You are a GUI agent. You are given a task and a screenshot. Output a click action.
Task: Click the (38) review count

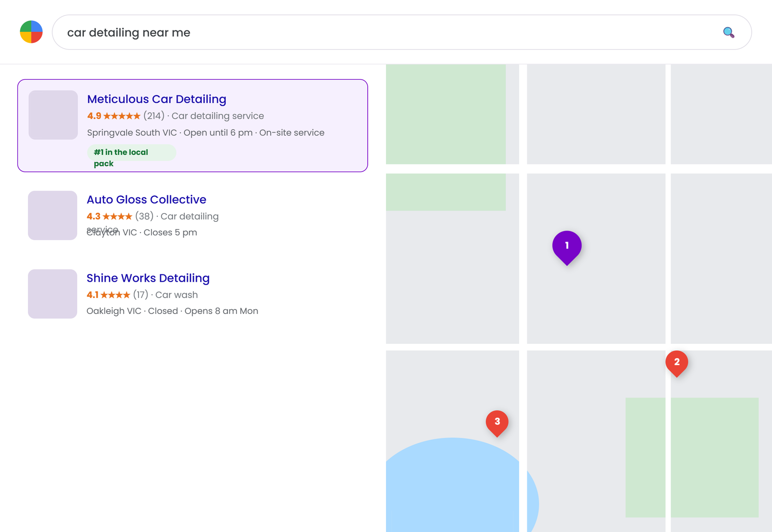[144, 216]
